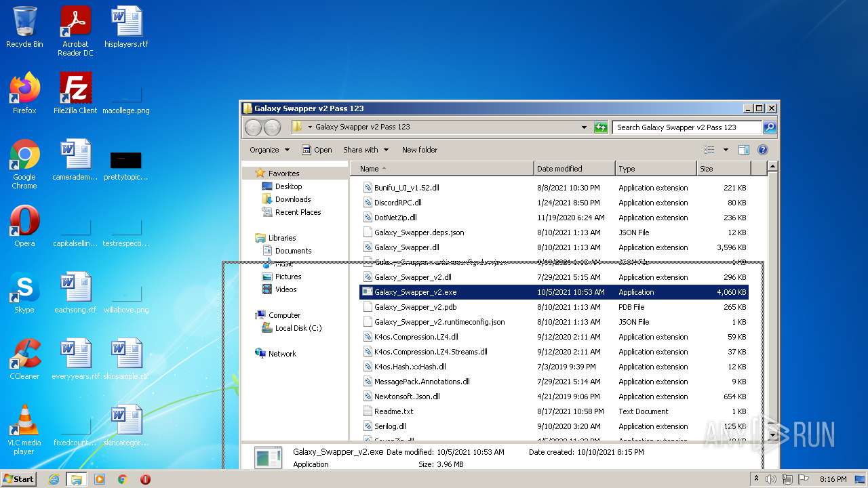868x488 pixels.
Task: Open views options dropdown arrow
Action: tap(726, 150)
